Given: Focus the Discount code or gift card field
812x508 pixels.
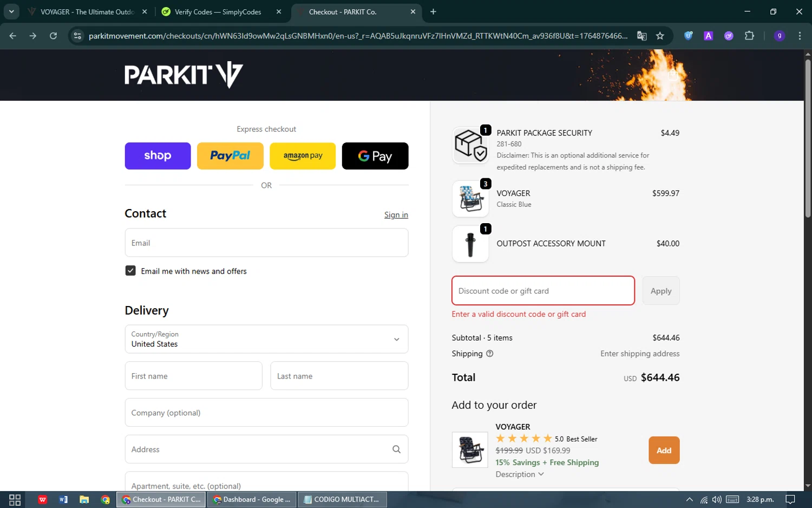Looking at the screenshot, I should click(543, 291).
